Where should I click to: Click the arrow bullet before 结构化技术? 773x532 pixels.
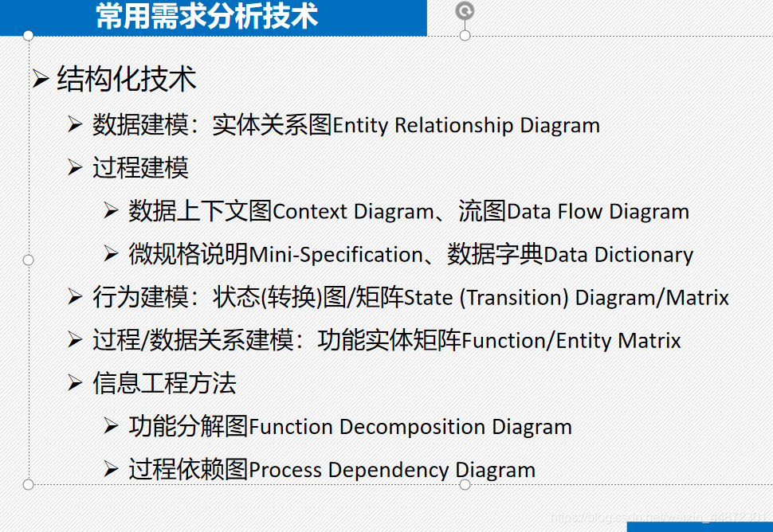pyautogui.click(x=41, y=79)
